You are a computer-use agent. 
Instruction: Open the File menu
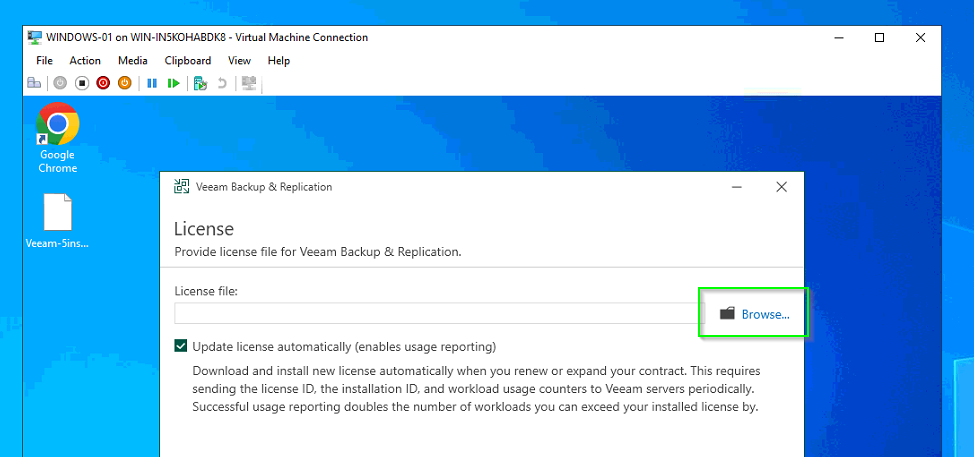(44, 60)
